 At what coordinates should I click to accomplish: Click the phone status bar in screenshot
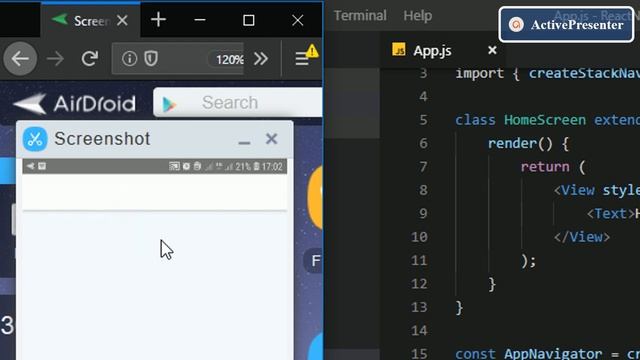pyautogui.click(x=155, y=167)
